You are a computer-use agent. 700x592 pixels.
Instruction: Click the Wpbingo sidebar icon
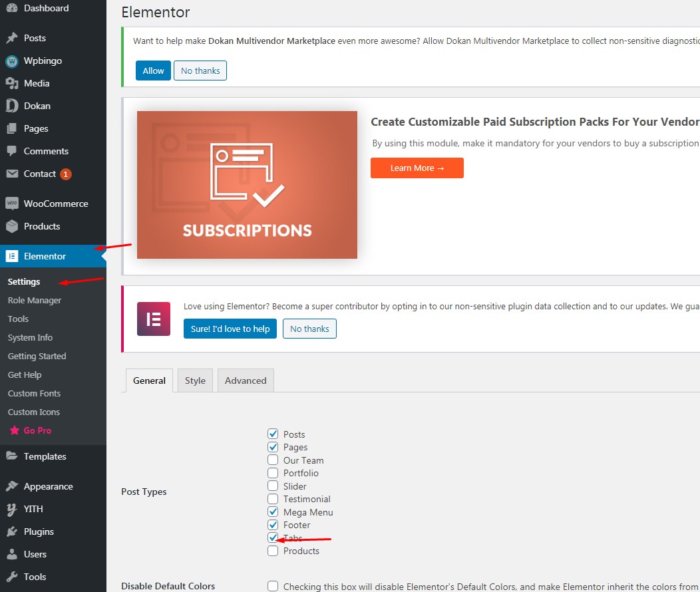pos(12,61)
